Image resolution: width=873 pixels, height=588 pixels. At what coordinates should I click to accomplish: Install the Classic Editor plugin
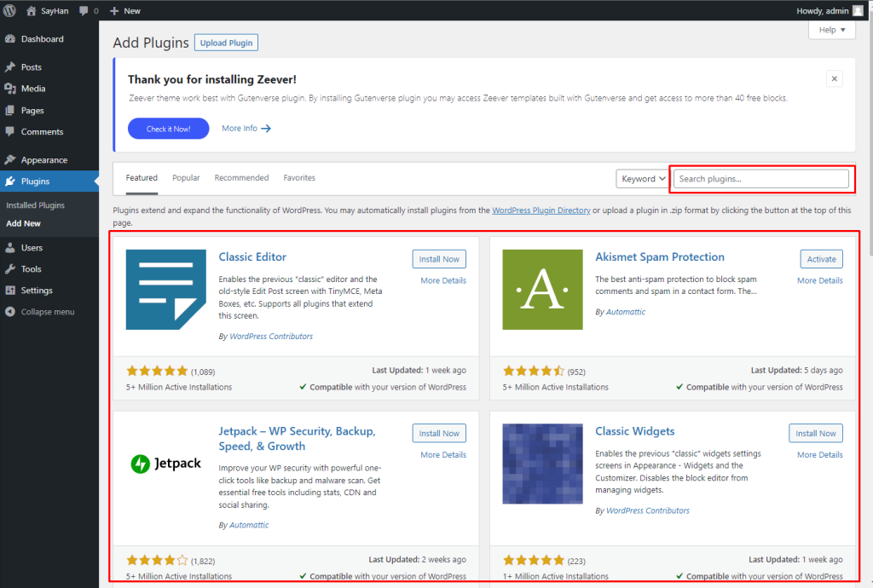[x=439, y=258]
